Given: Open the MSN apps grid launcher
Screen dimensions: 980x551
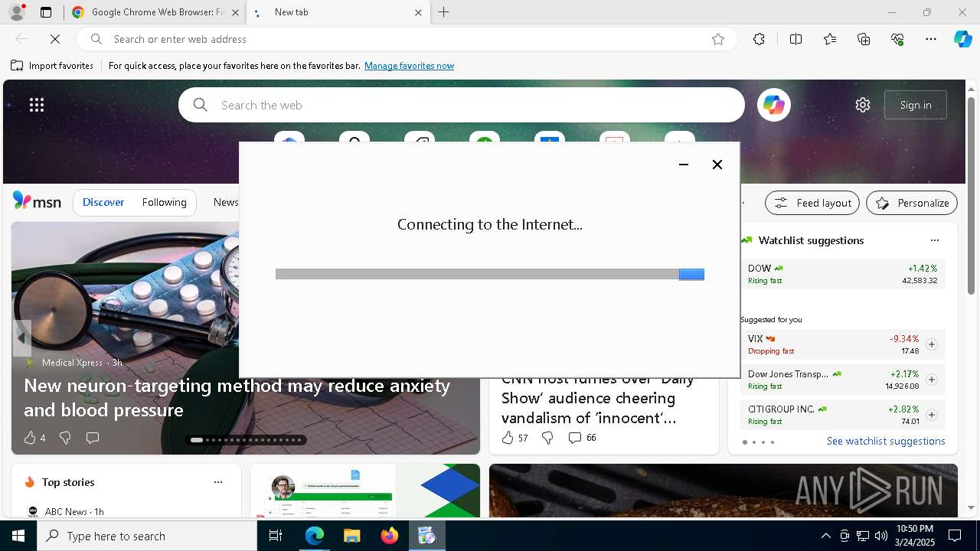Looking at the screenshot, I should 37,105.
